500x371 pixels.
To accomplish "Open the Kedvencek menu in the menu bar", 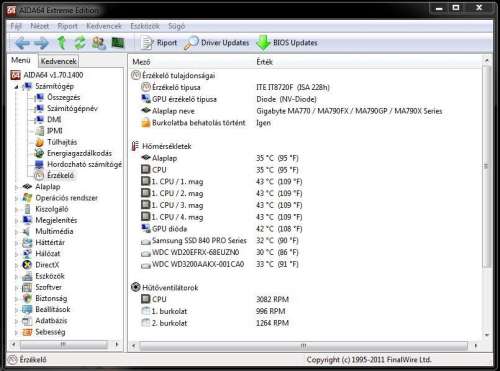I will (x=104, y=26).
